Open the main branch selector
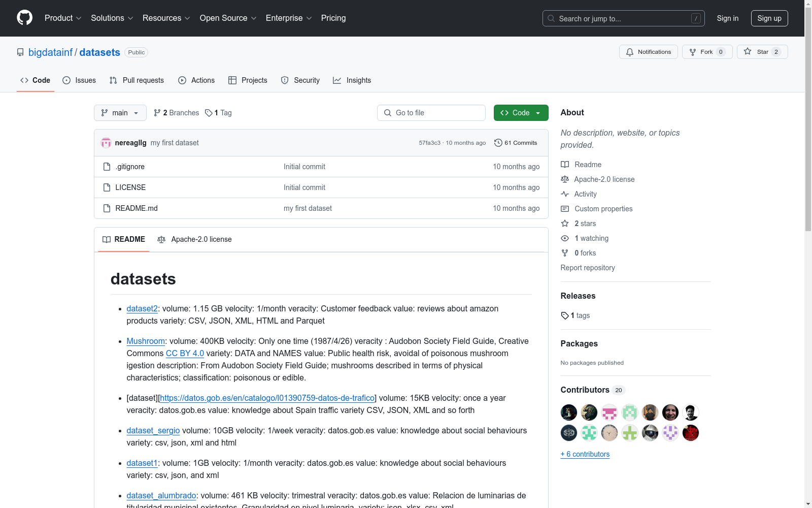812x508 pixels. click(x=120, y=113)
